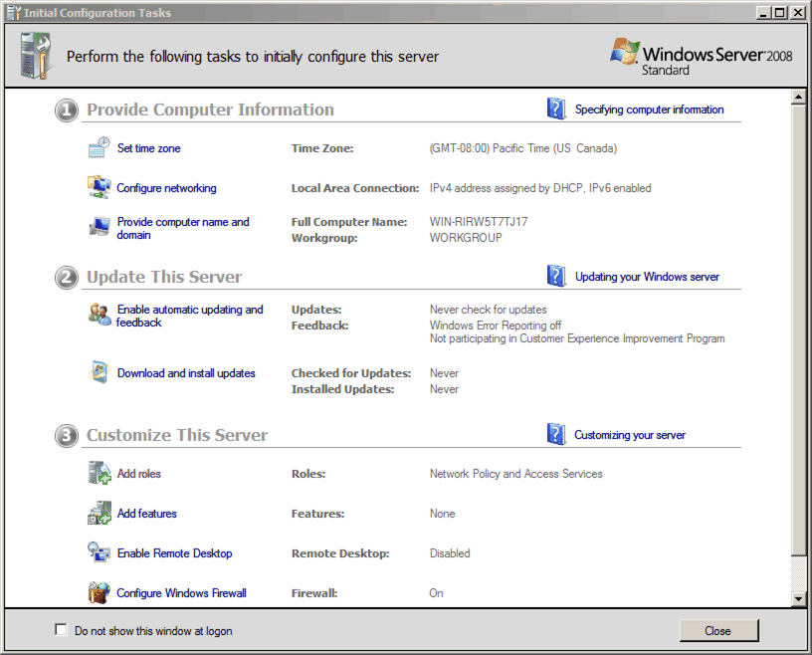
Task: Click the Configure networking computers icon
Action: click(x=99, y=187)
